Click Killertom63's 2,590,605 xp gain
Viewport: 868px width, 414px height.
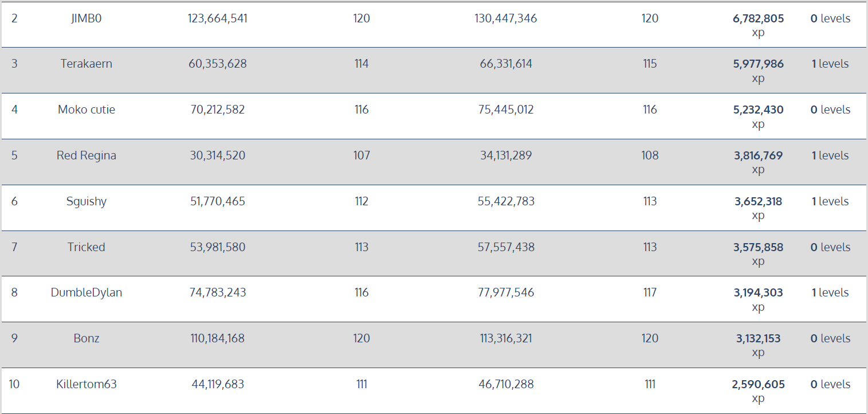pyautogui.click(x=758, y=391)
